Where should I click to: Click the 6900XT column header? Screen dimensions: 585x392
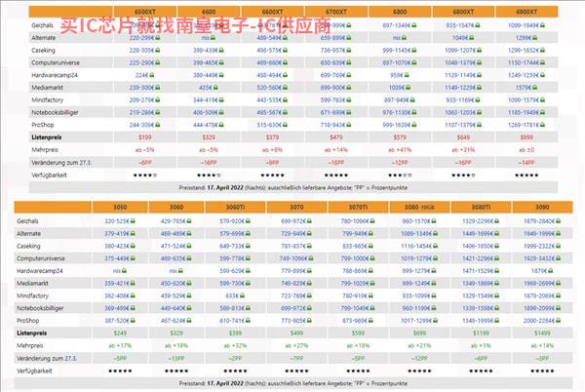point(526,12)
